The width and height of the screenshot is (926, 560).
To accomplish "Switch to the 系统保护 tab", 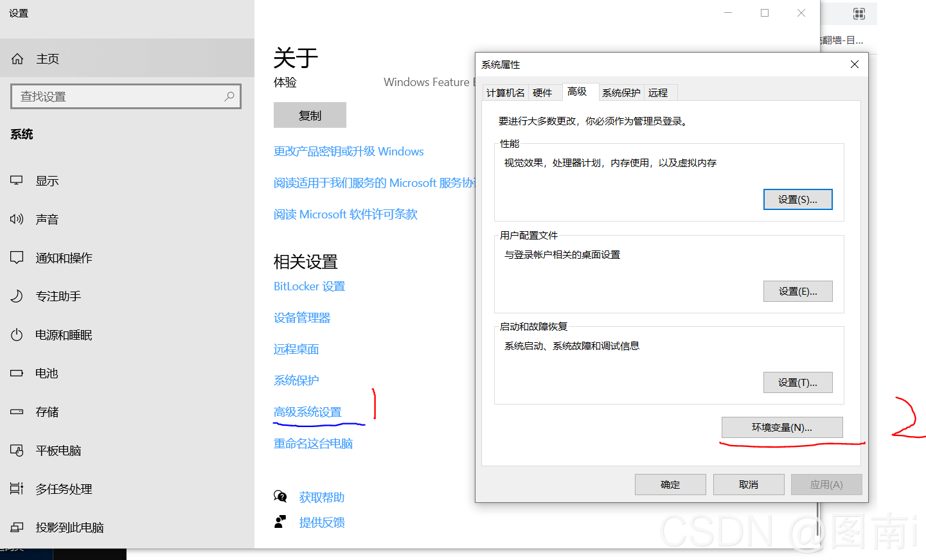I will pos(621,93).
